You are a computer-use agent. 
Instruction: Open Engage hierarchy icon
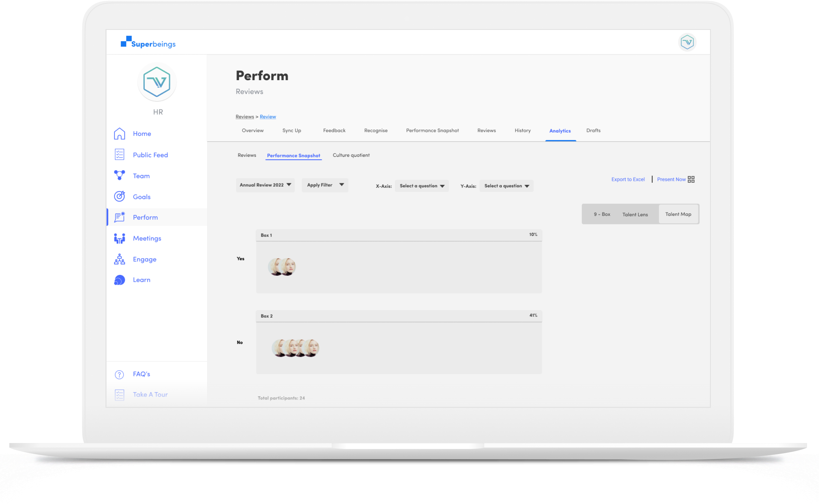coord(119,259)
